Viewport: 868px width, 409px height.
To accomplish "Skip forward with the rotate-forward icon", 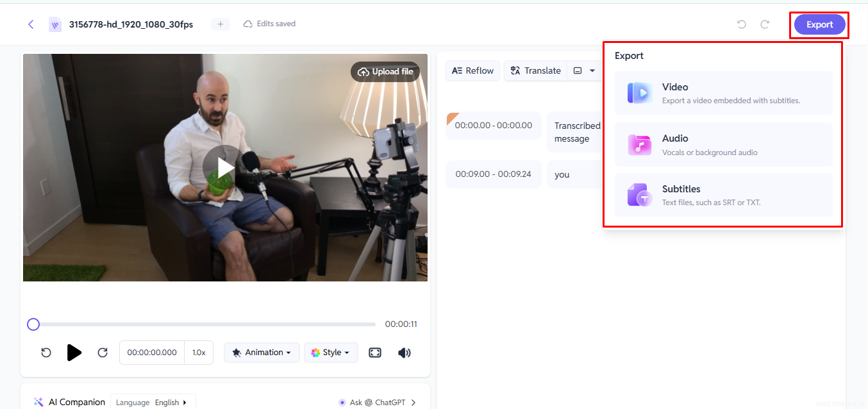I will 103,353.
